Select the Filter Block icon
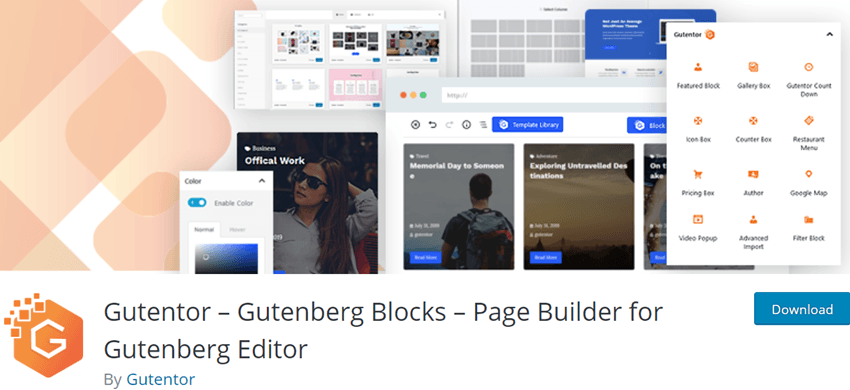 point(808,219)
